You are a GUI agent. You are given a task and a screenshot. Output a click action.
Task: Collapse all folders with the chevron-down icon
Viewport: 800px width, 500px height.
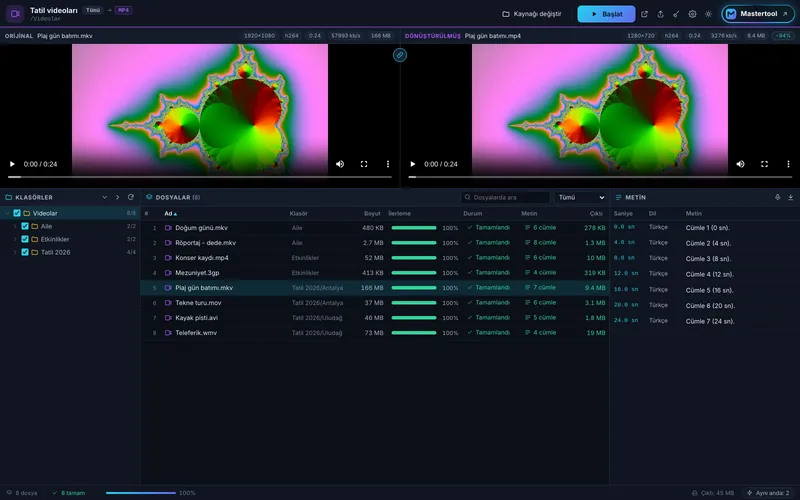tap(105, 197)
